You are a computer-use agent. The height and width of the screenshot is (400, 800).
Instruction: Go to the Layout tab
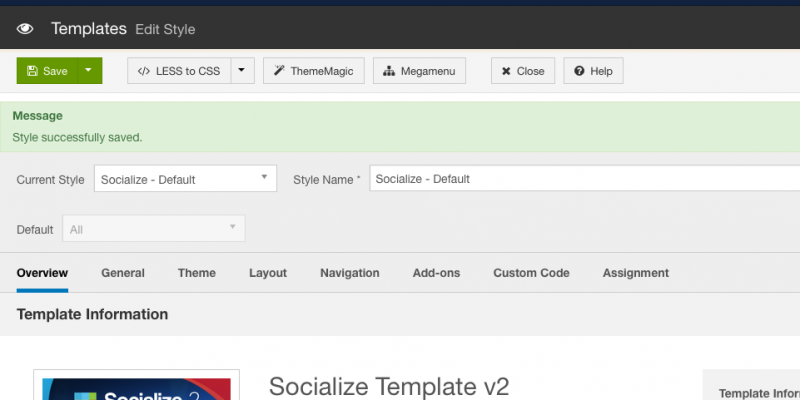(x=268, y=273)
